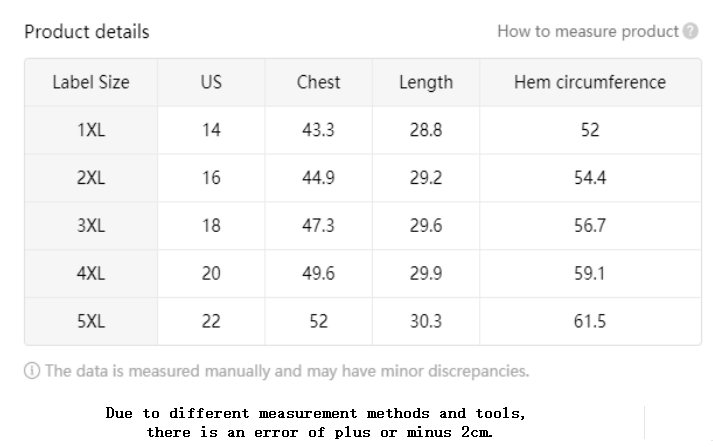Viewport: 713px width, 447px height.
Task: Click the 43.3 chest value cell
Action: click(318, 130)
